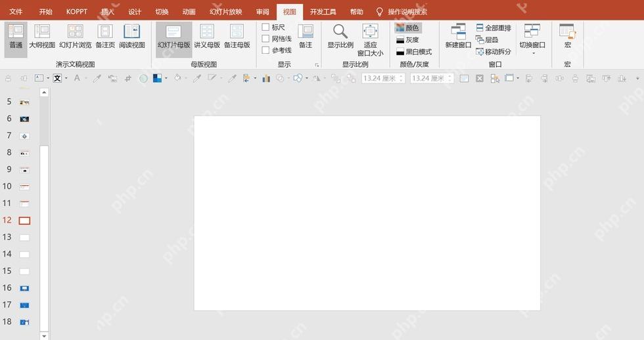Open the Macros (宏) button
The height and width of the screenshot is (340, 644).
tap(568, 36)
